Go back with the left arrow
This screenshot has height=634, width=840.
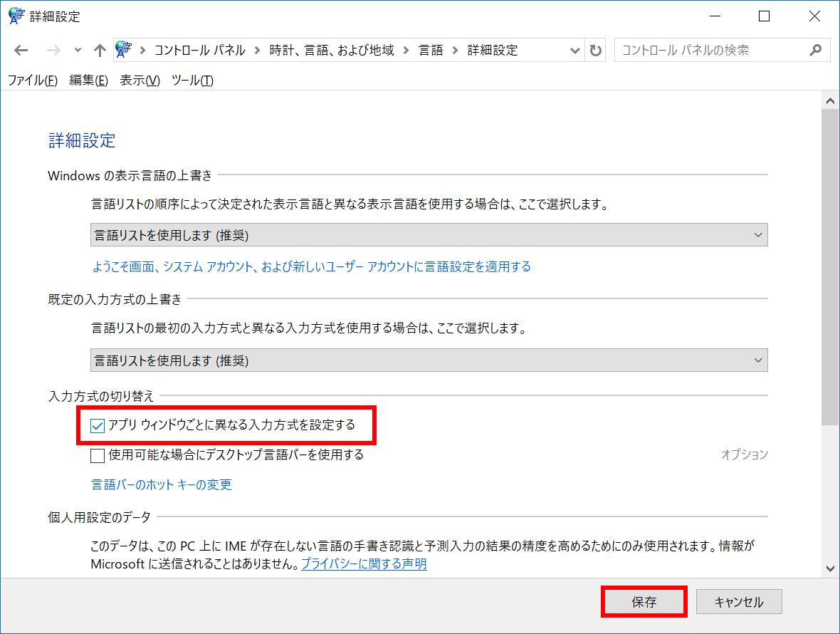(21, 51)
